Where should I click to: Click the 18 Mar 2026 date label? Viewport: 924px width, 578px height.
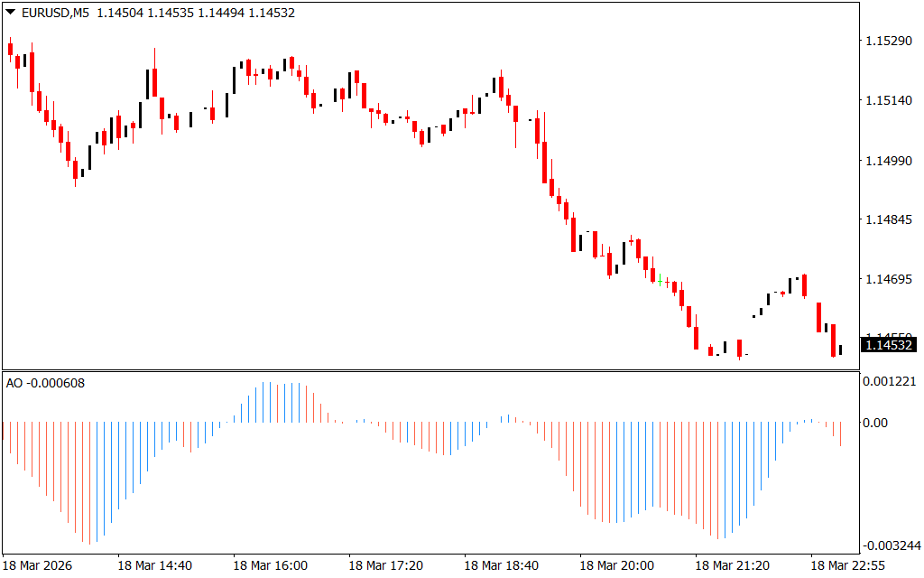(x=39, y=565)
